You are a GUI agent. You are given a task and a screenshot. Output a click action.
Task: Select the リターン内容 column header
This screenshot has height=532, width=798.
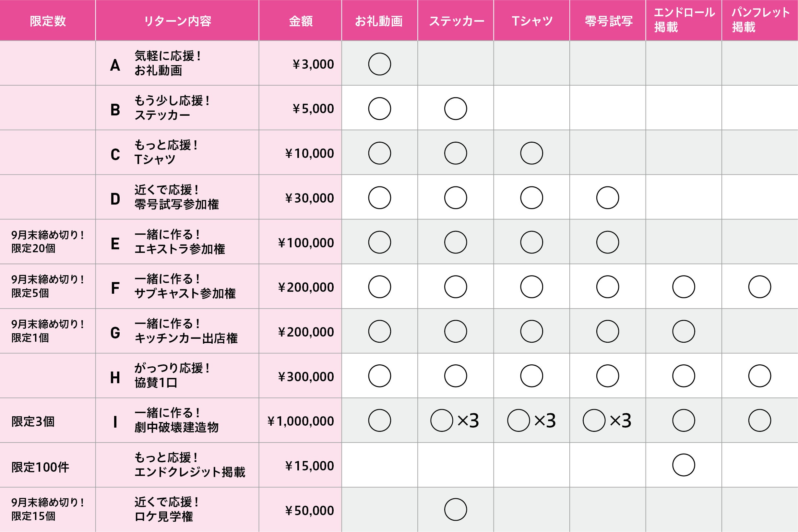(177, 21)
